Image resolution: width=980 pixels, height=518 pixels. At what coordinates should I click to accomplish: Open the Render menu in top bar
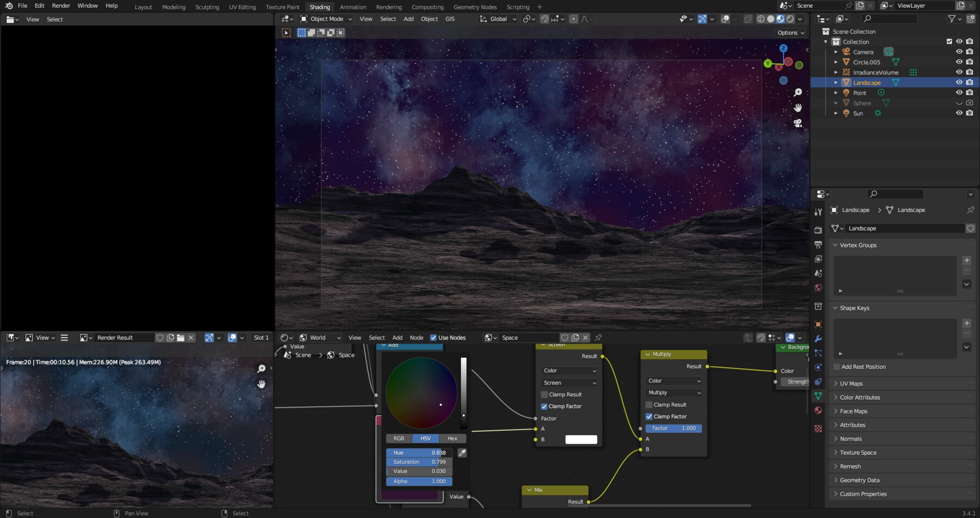[61, 6]
